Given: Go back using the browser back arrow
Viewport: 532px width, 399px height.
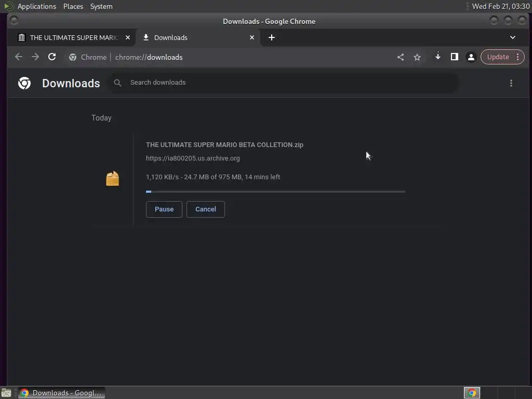Looking at the screenshot, I should tap(19, 57).
